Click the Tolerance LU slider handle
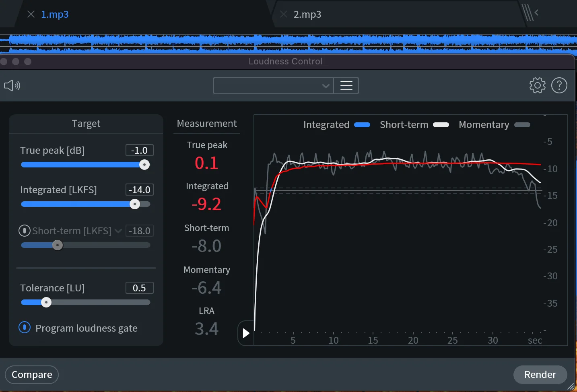Screen dimensions: 577x392 (46, 302)
